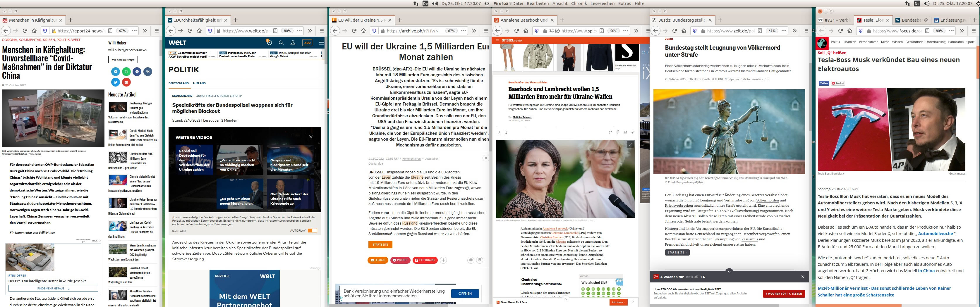Share Spiegel article via Twitter icon

tap(610, 132)
